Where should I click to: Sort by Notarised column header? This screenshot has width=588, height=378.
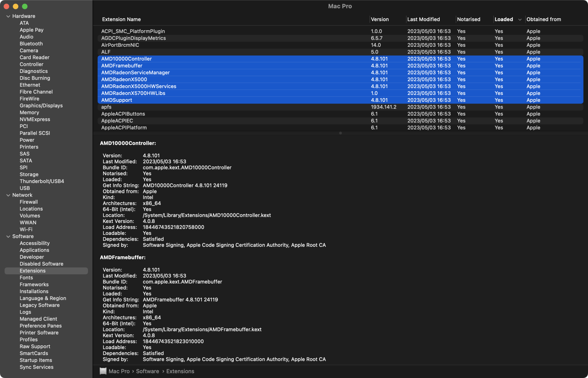(468, 19)
